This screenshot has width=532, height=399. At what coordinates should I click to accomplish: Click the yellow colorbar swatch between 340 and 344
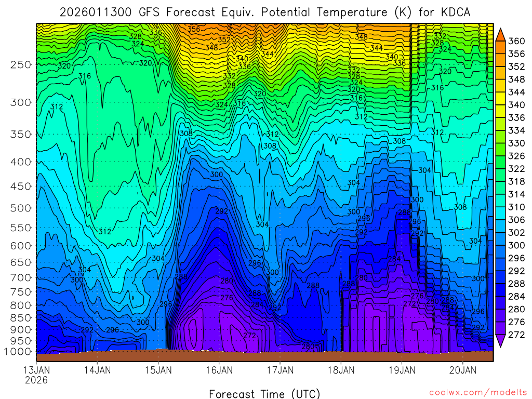[500, 99]
